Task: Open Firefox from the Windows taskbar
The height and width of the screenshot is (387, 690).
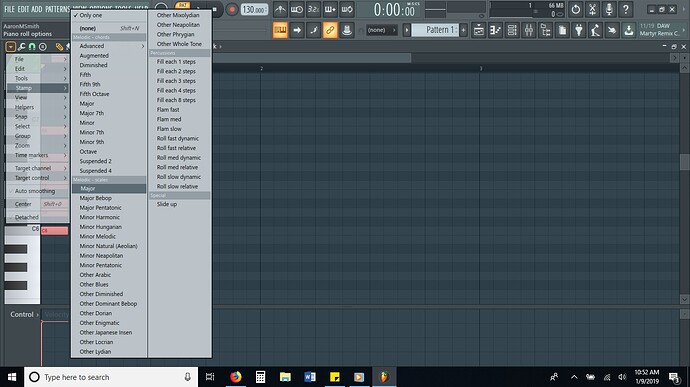Action: tap(236, 377)
